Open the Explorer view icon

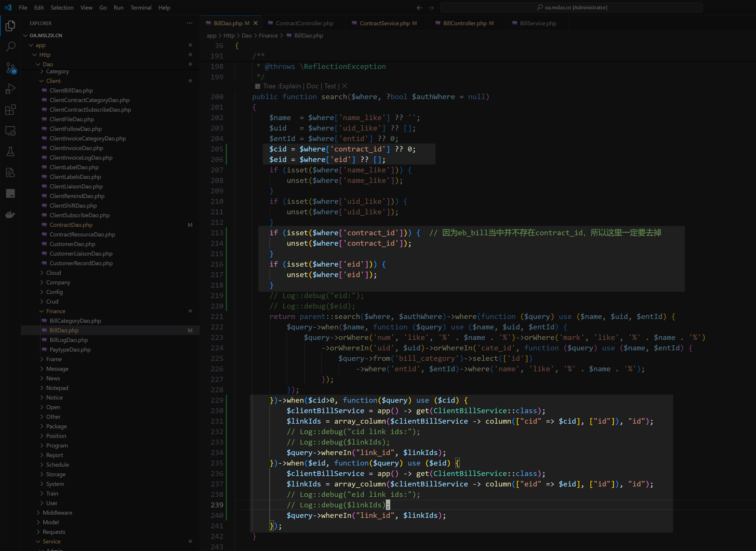click(x=10, y=26)
